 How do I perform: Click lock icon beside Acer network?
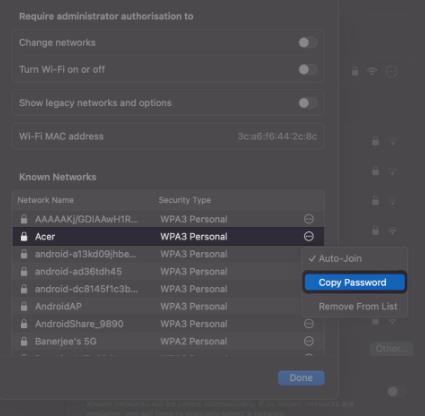pyautogui.click(x=24, y=236)
